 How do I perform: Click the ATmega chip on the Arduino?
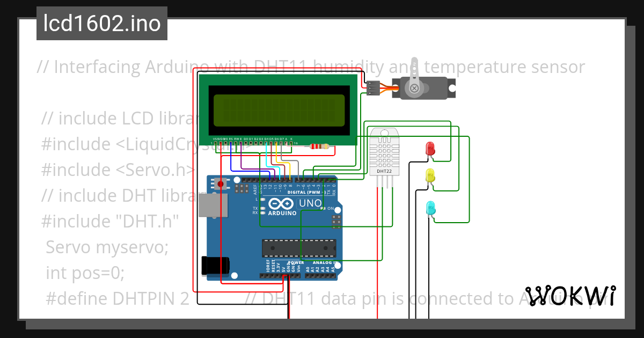click(299, 247)
